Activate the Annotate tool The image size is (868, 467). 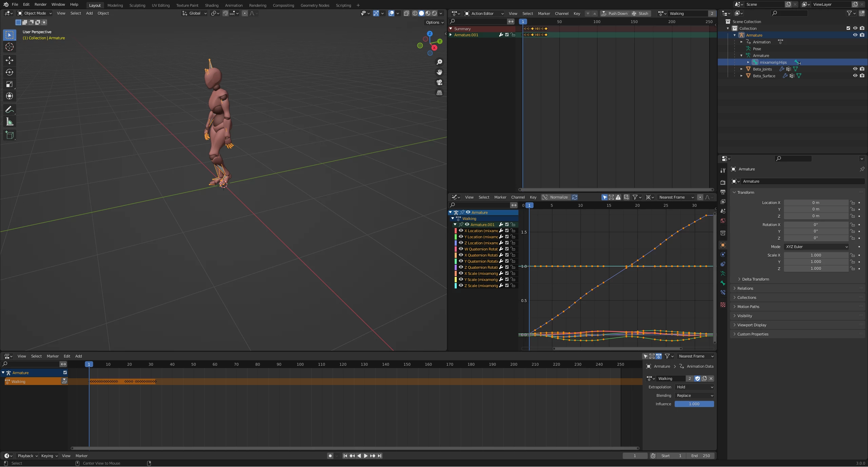click(x=9, y=110)
